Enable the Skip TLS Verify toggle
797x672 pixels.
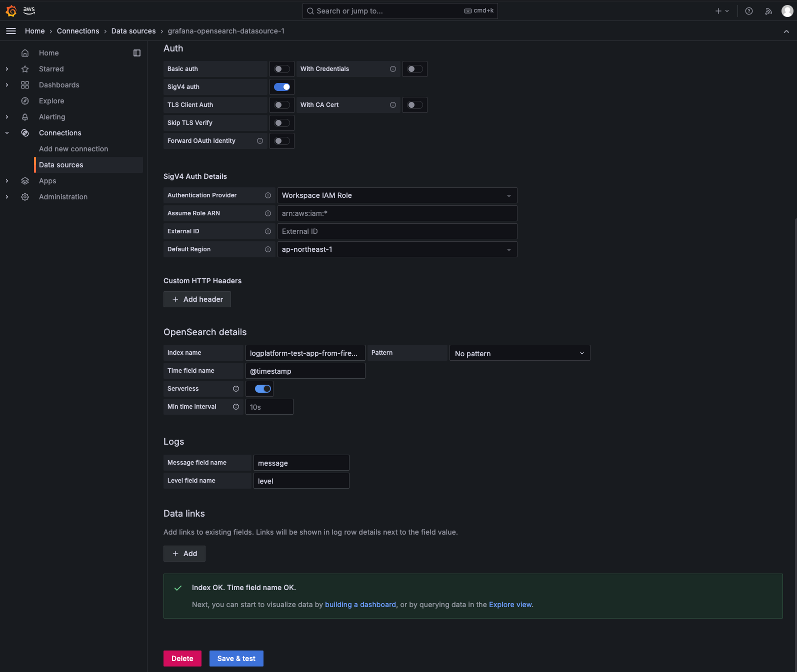[282, 123]
